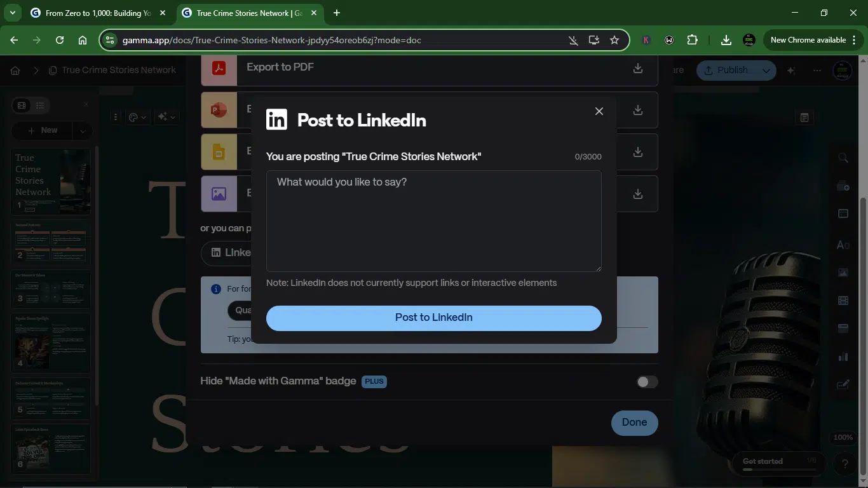Click New Chrome available update button

813,40
